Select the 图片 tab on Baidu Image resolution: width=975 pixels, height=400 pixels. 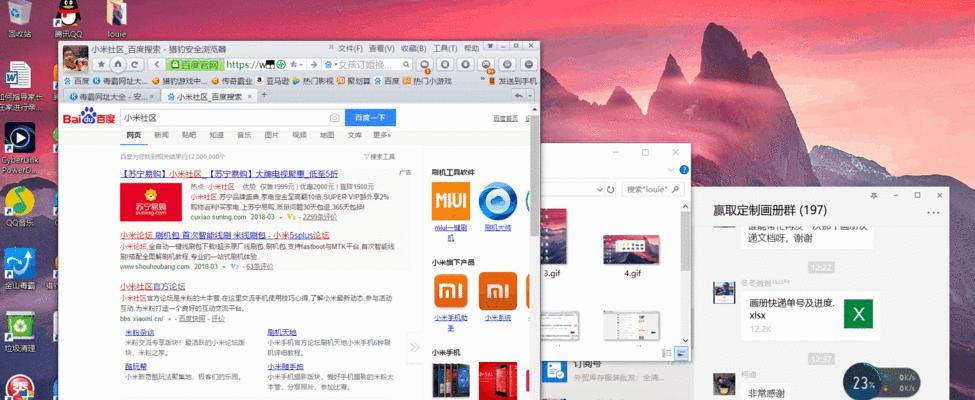coord(272,135)
